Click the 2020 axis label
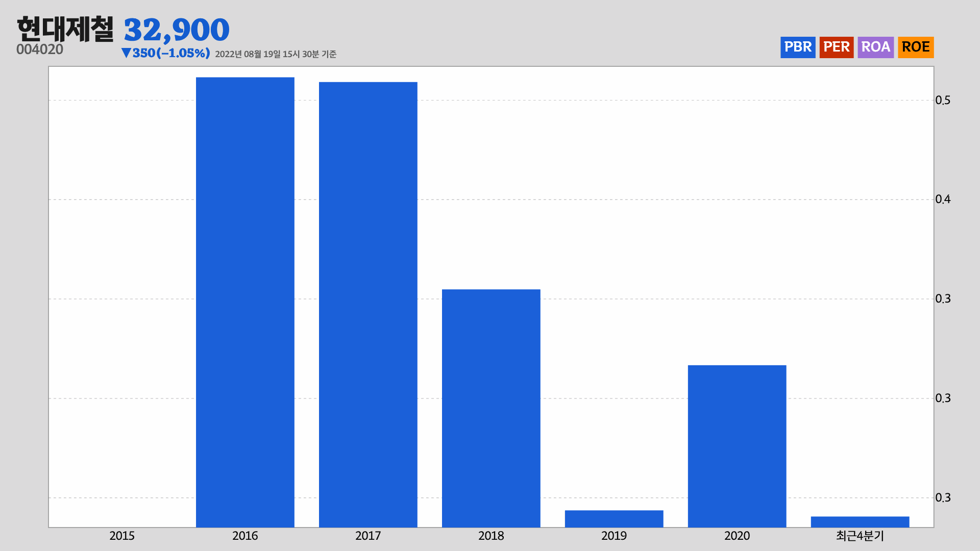 click(x=737, y=536)
